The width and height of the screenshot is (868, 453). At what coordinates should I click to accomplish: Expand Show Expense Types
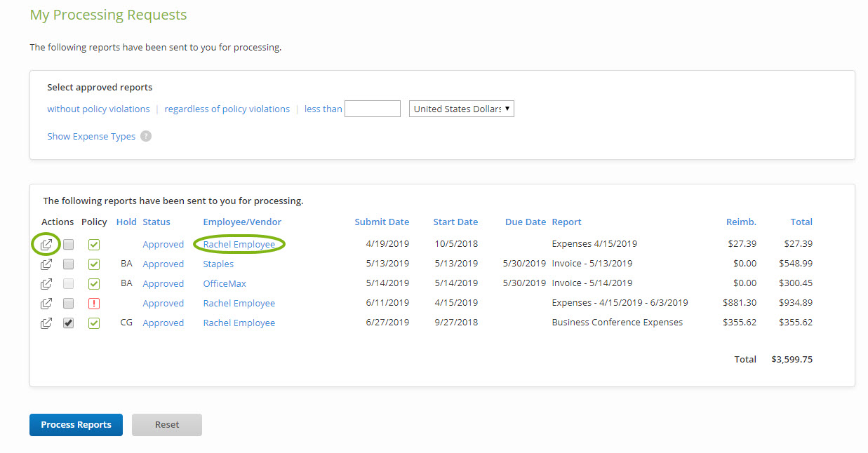[x=91, y=136]
